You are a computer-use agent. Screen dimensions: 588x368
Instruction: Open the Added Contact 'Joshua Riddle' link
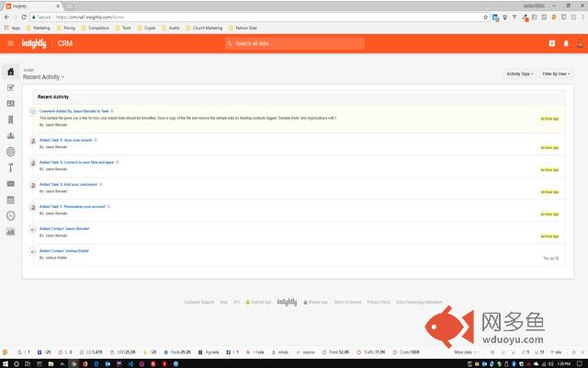pyautogui.click(x=64, y=251)
